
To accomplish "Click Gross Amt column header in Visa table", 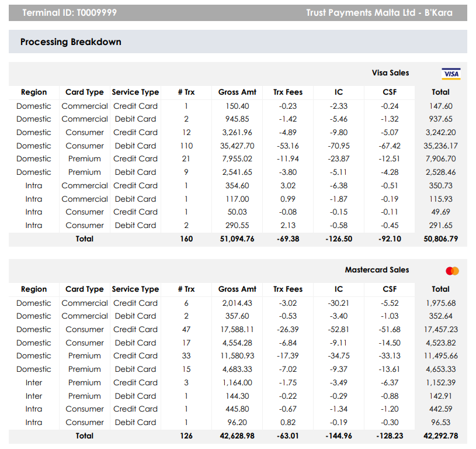I will point(237,92).
